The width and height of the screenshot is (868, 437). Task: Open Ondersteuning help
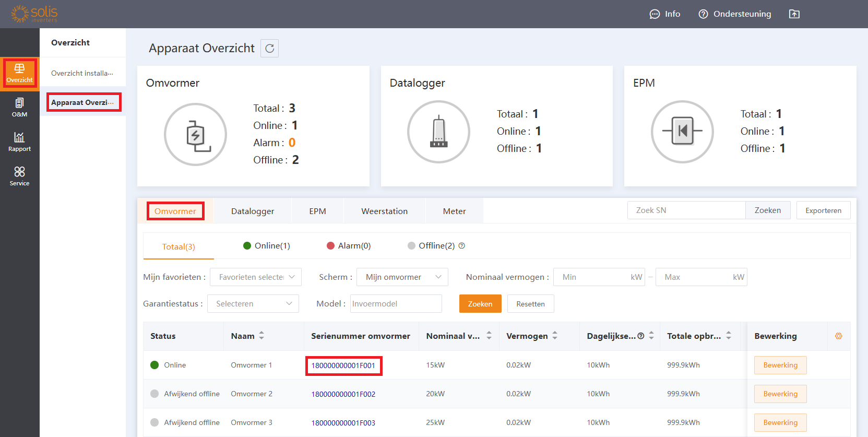point(735,14)
